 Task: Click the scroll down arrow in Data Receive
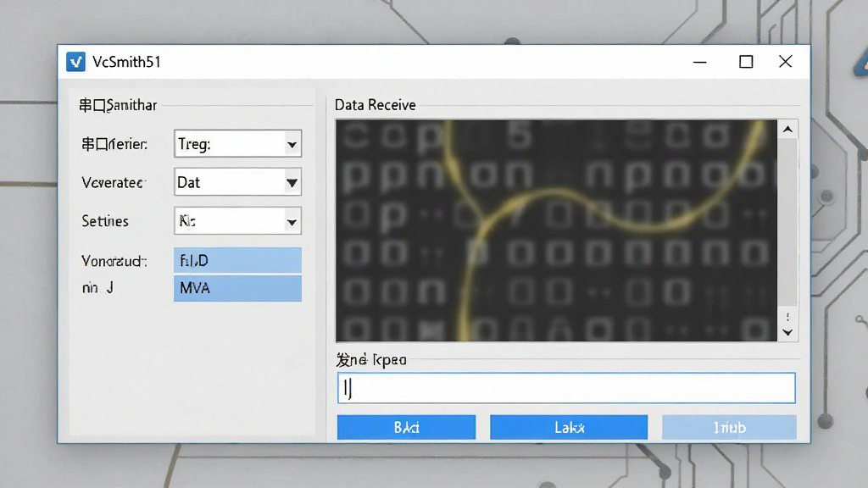point(787,332)
